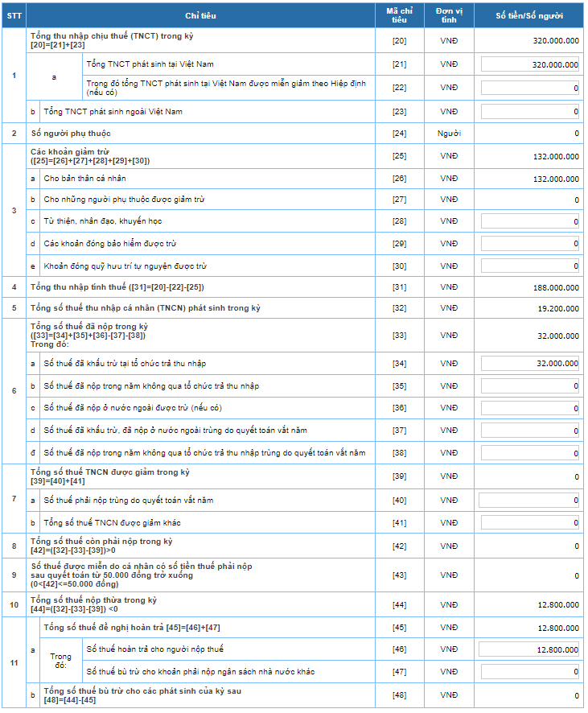The width and height of the screenshot is (588, 713).
Task: Click the 'Chỉ tiêu' column header
Action: [200, 15]
